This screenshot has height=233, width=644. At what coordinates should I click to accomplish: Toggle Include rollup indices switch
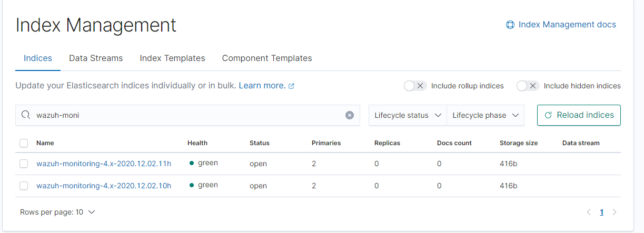tap(415, 86)
